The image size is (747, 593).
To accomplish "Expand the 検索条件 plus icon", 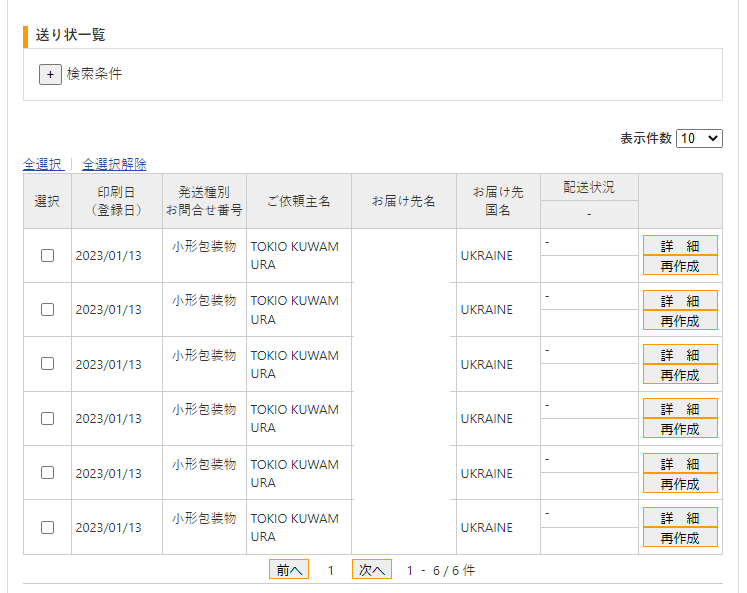I will tap(50, 74).
